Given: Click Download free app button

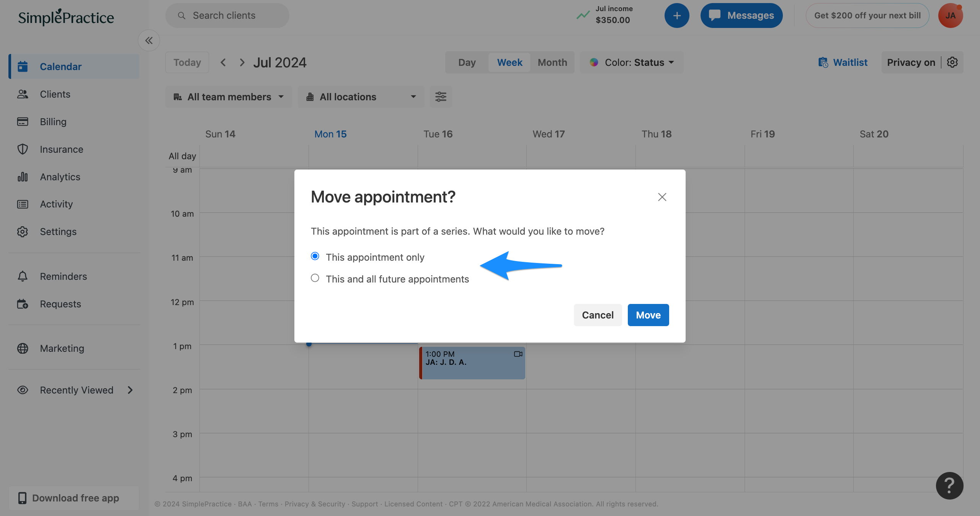Looking at the screenshot, I should tap(74, 498).
